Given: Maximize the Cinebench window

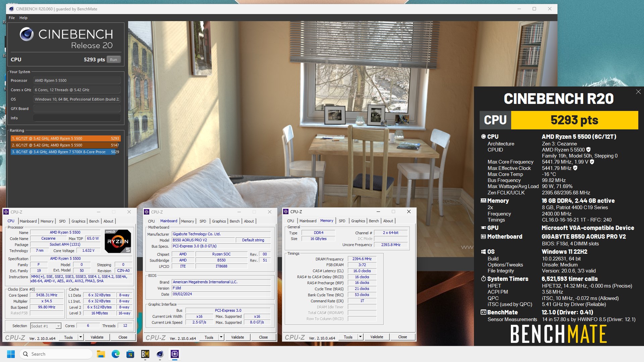Looking at the screenshot, I should click(534, 9).
